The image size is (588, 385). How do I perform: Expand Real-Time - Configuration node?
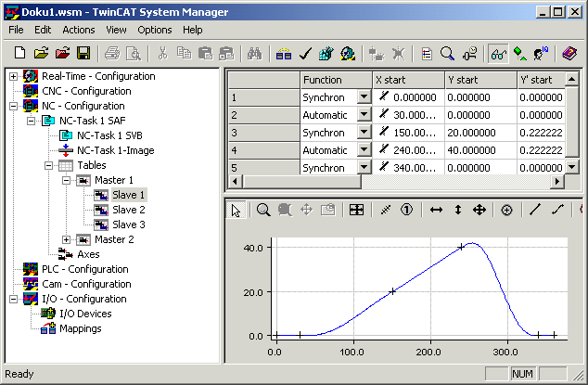coord(14,76)
